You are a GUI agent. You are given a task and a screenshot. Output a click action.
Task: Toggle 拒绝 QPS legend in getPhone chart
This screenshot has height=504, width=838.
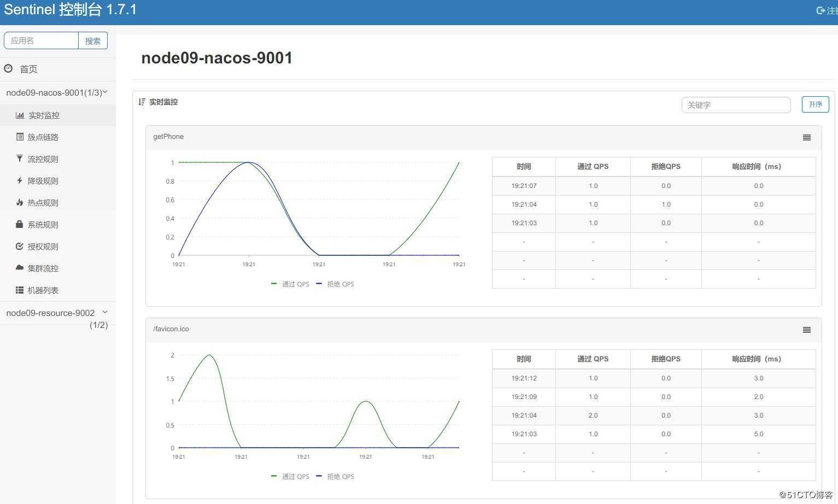pos(335,284)
